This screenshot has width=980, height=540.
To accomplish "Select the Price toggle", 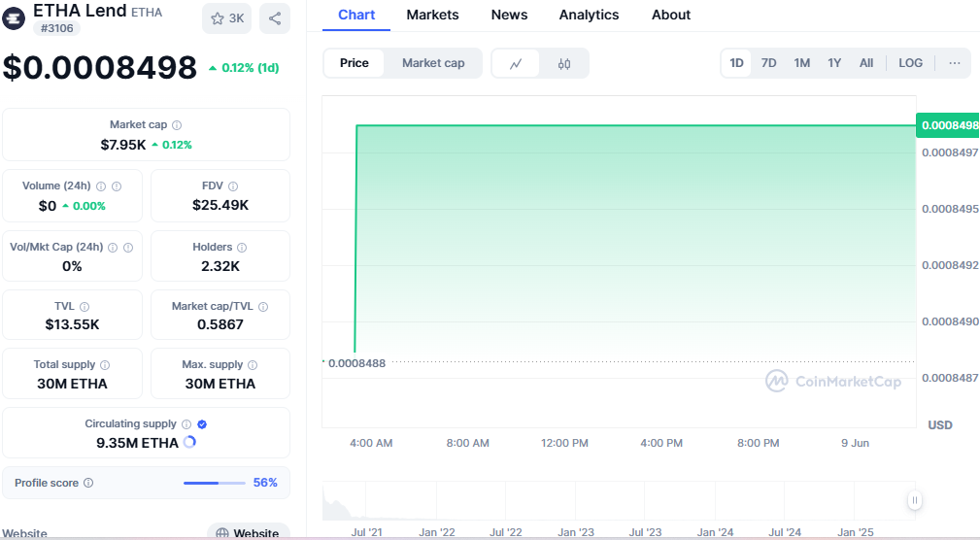I will point(355,63).
